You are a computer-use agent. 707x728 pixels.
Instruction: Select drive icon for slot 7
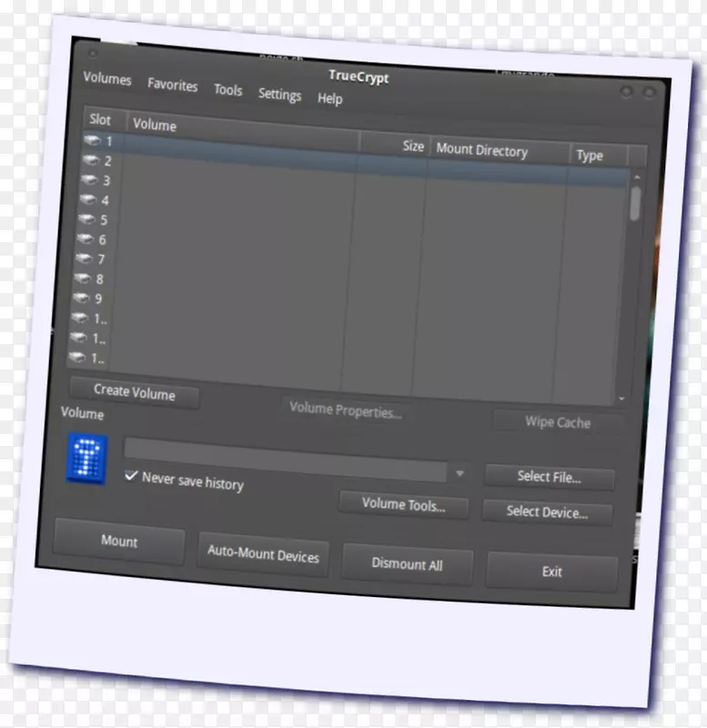click(x=84, y=258)
